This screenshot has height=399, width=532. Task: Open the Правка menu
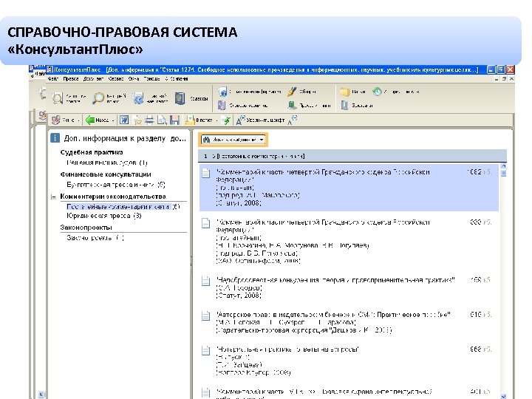pyautogui.click(x=71, y=79)
